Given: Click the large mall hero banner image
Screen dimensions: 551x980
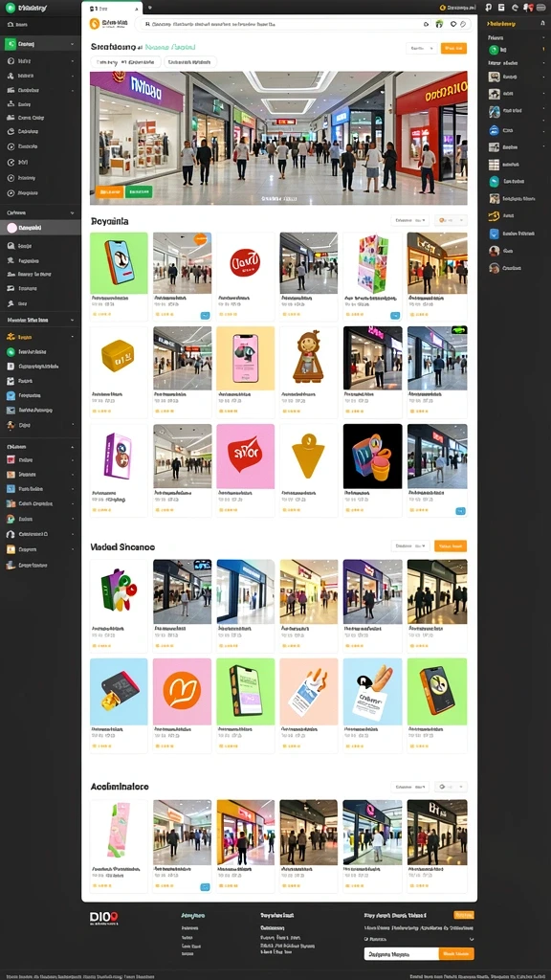Looking at the screenshot, I should [278, 138].
